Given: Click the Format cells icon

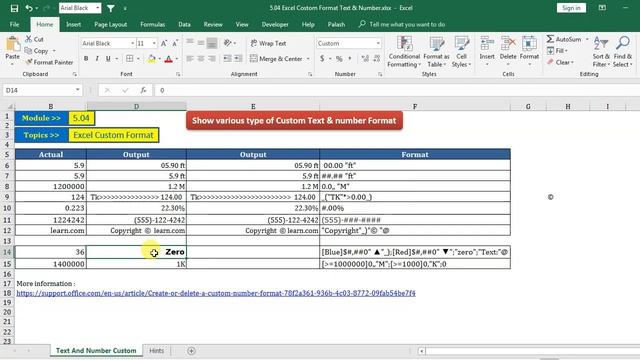Looking at the screenshot, I should (529, 43).
